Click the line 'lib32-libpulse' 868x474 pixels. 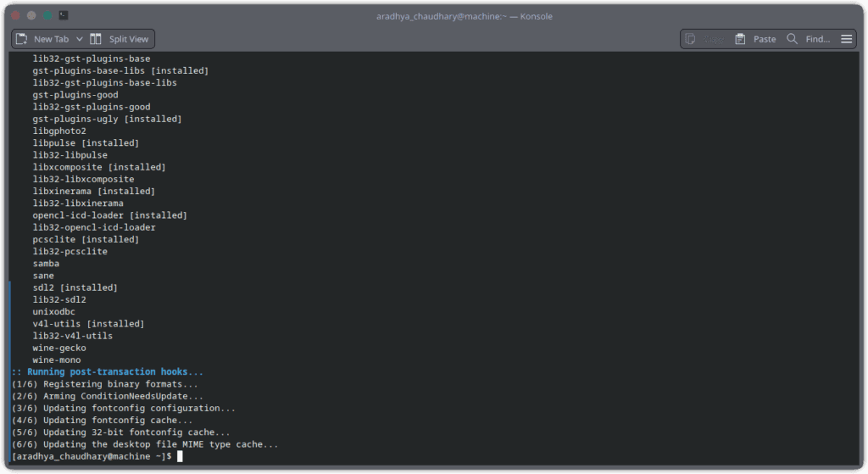click(70, 155)
